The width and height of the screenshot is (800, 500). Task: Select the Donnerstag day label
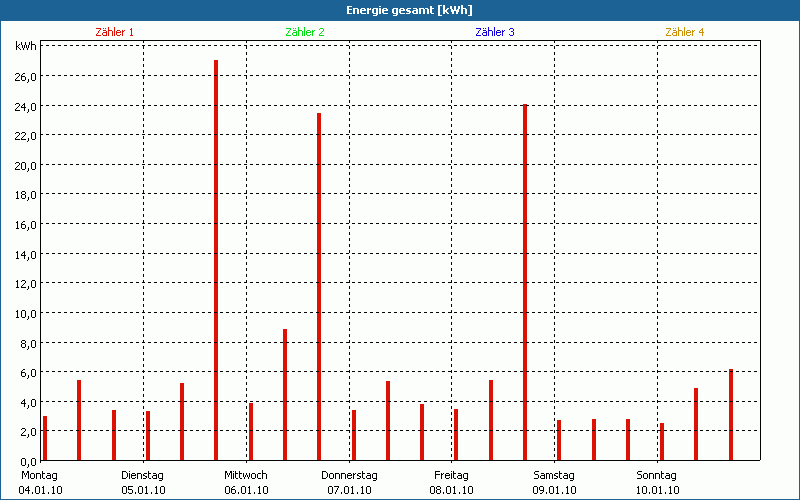coord(349,476)
